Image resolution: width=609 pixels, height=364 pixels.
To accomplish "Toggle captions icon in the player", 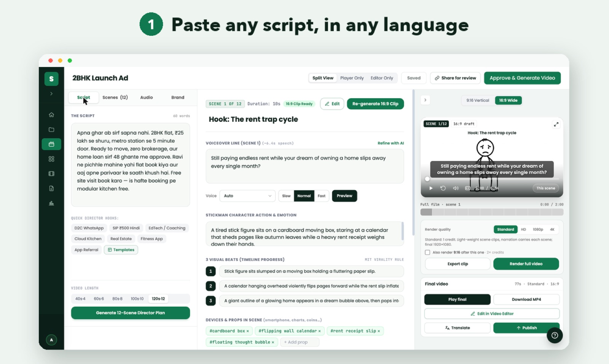I will 468,188.
